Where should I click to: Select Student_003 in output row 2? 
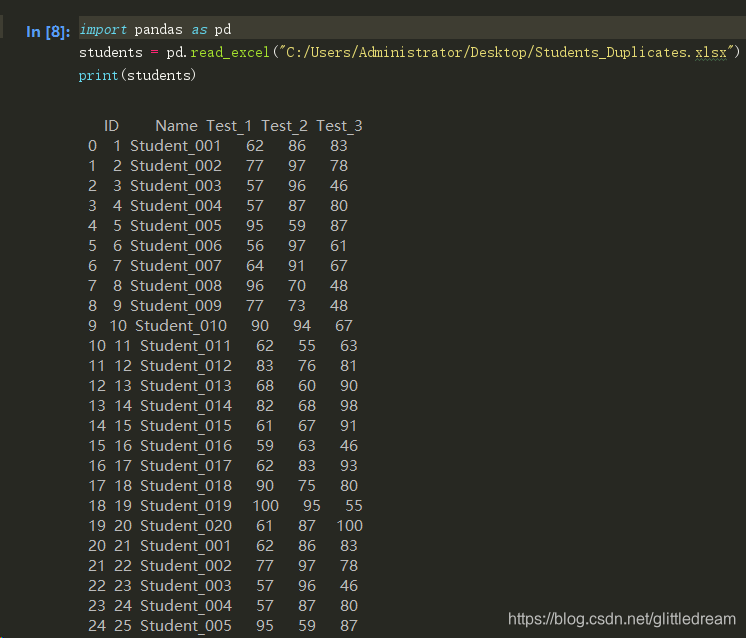pos(176,186)
